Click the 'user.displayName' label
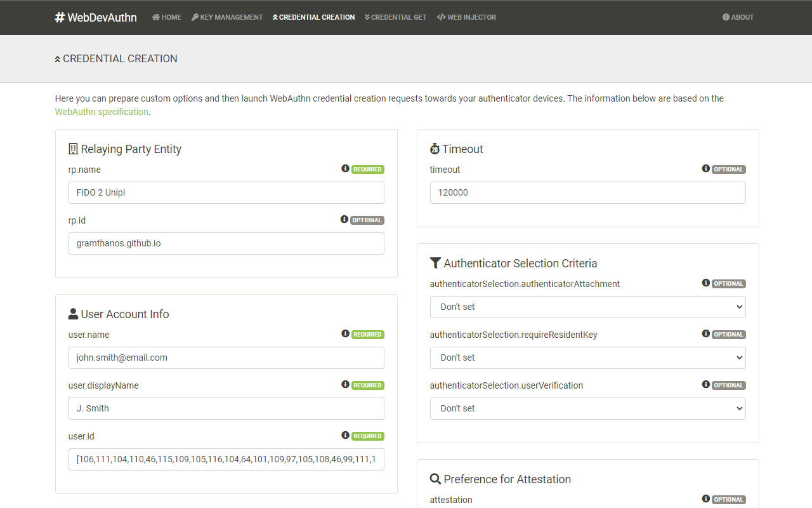 (103, 385)
